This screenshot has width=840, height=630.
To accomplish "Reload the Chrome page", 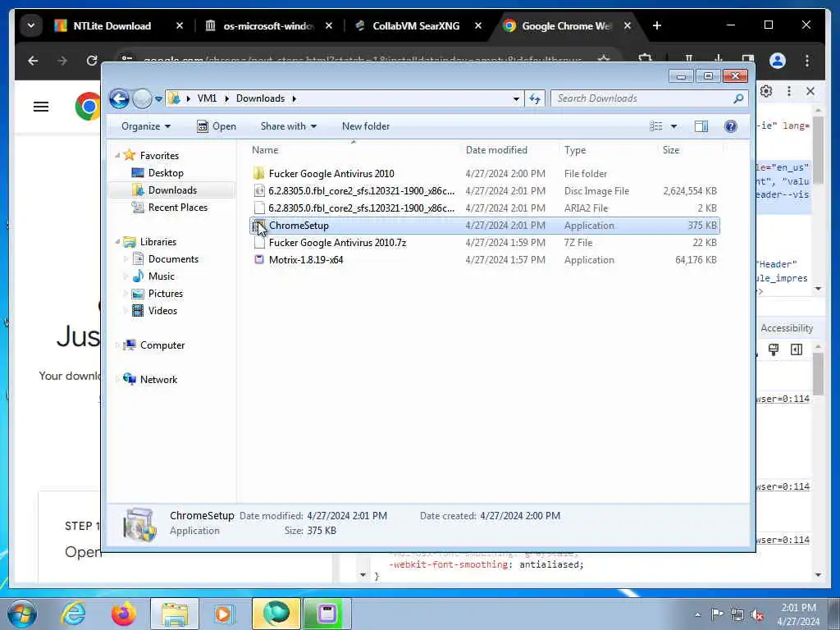I will tap(92, 61).
